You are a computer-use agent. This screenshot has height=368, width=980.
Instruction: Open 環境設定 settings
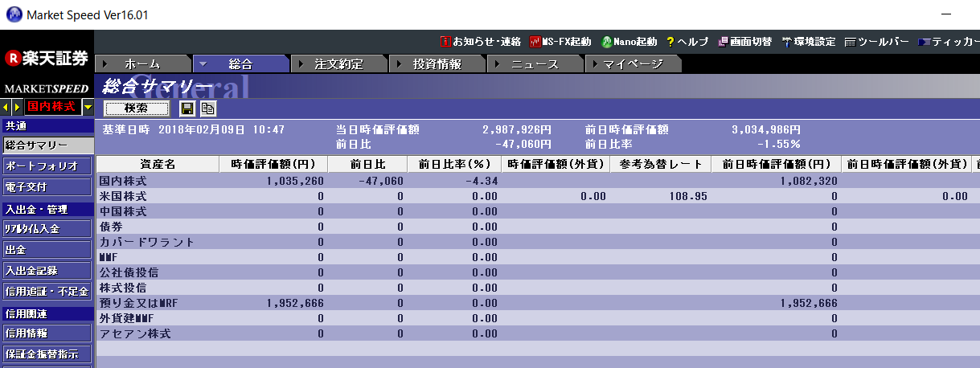[x=808, y=41]
